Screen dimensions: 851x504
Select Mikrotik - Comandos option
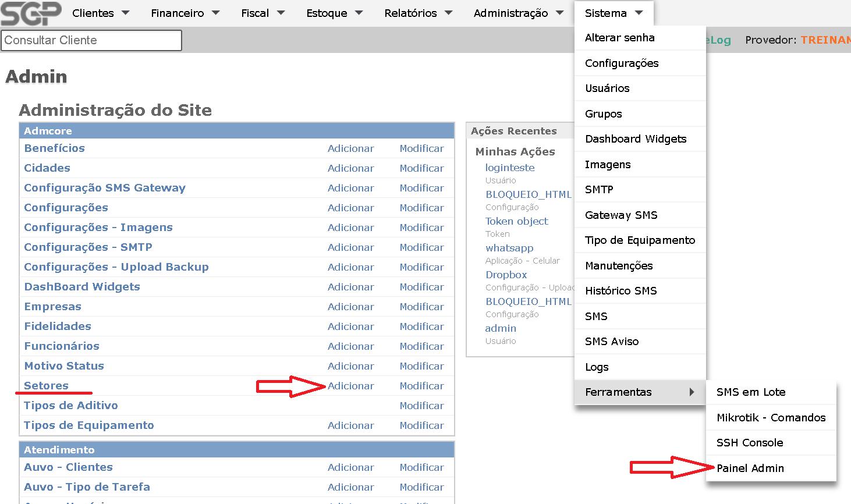tap(771, 417)
